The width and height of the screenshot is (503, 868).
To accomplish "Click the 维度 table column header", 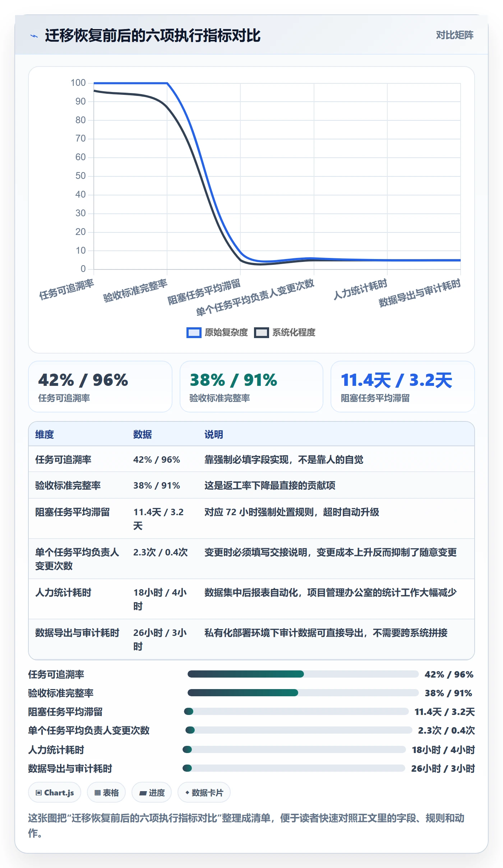I will pyautogui.click(x=45, y=434).
